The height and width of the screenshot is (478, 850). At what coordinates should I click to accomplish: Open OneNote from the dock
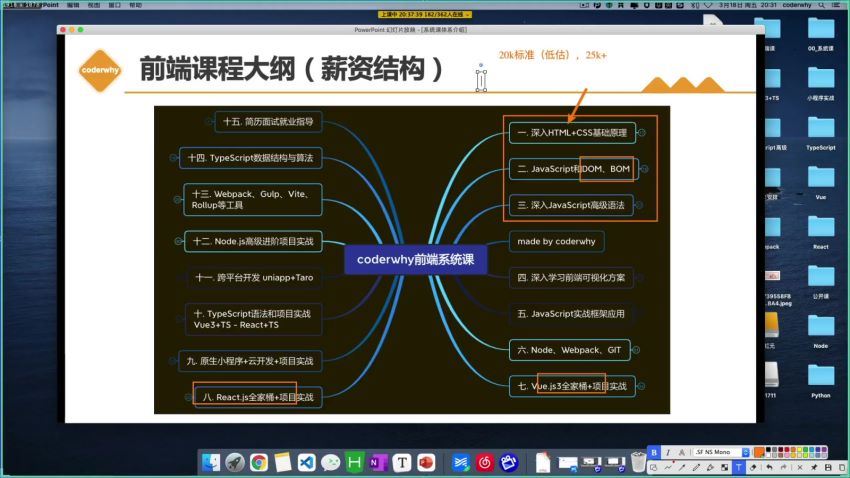pos(378,463)
